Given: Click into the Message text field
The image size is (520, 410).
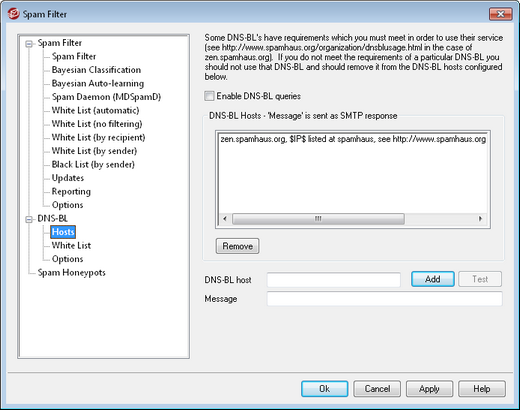Looking at the screenshot, I should point(385,299).
